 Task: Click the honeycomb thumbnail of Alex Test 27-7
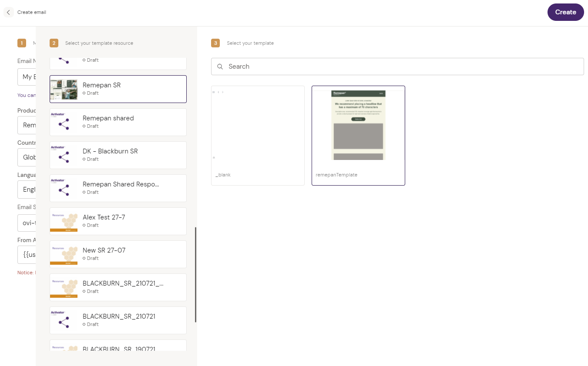click(x=64, y=221)
